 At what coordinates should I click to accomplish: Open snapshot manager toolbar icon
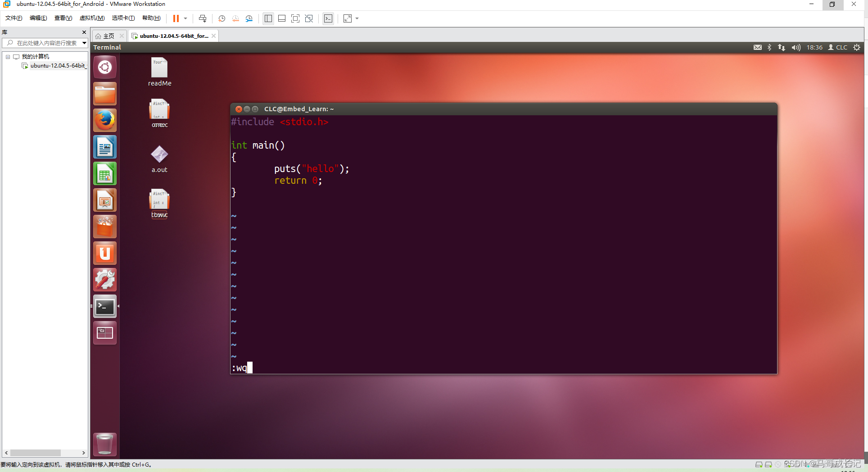pos(249,18)
